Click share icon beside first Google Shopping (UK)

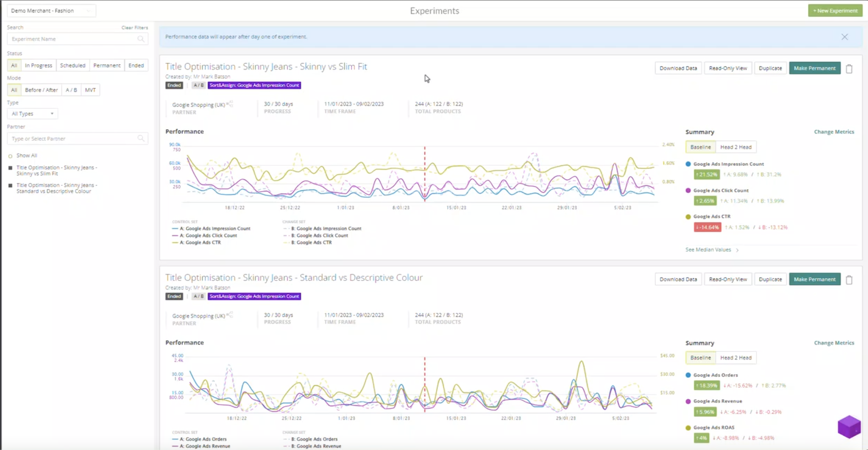coord(230,104)
